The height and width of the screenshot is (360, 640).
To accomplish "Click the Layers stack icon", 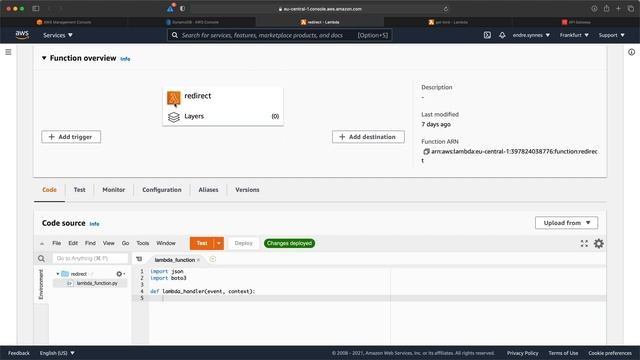I will click(x=173, y=117).
